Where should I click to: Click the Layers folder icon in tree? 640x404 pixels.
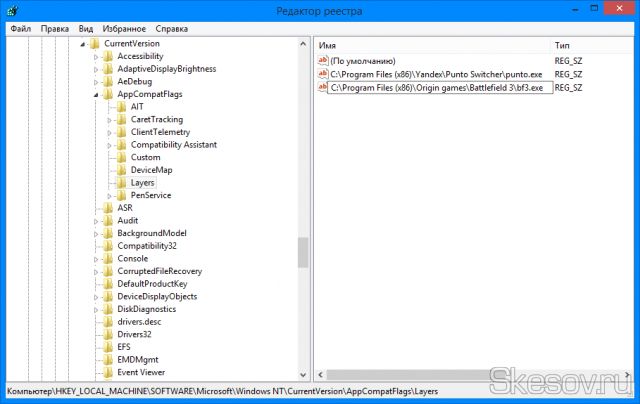pos(122,183)
